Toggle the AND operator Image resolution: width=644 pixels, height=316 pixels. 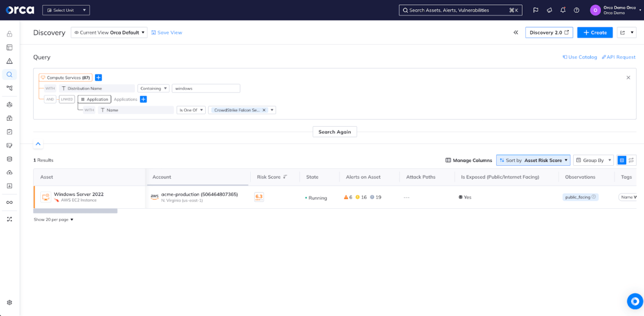[x=50, y=99]
